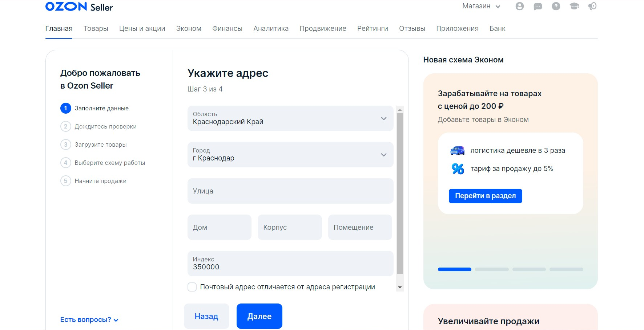The width and height of the screenshot is (644, 330).
Task: Open the user profile icon
Action: coord(519,6)
